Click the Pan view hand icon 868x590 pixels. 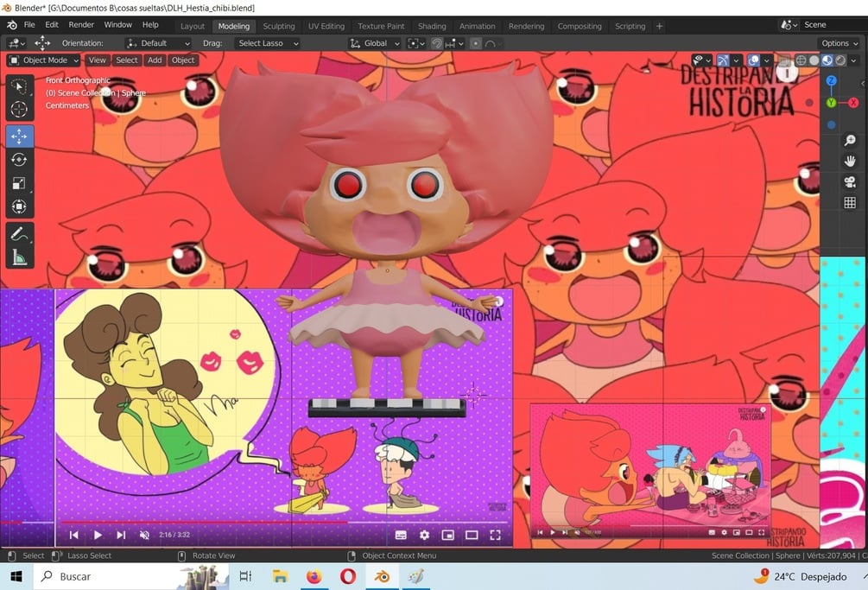850,161
